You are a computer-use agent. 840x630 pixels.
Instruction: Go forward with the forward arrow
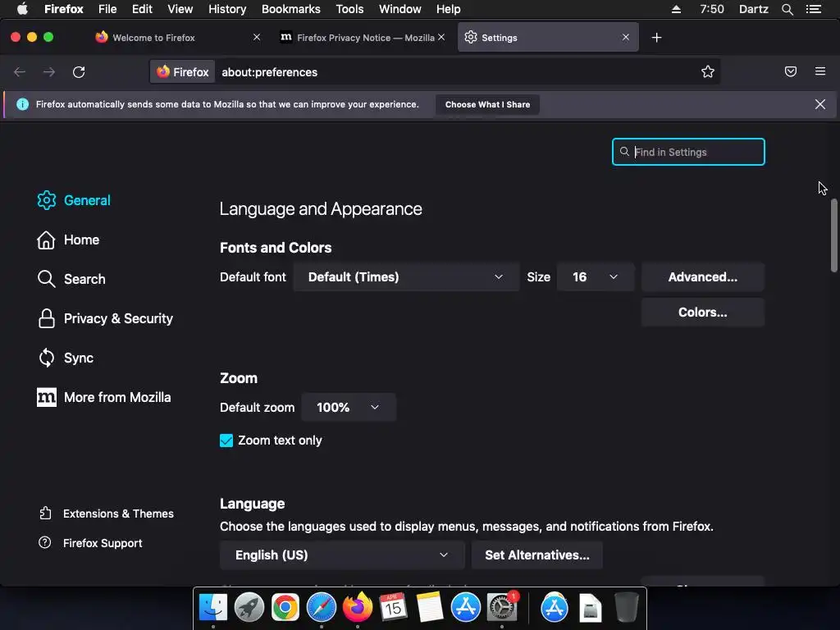click(x=49, y=72)
